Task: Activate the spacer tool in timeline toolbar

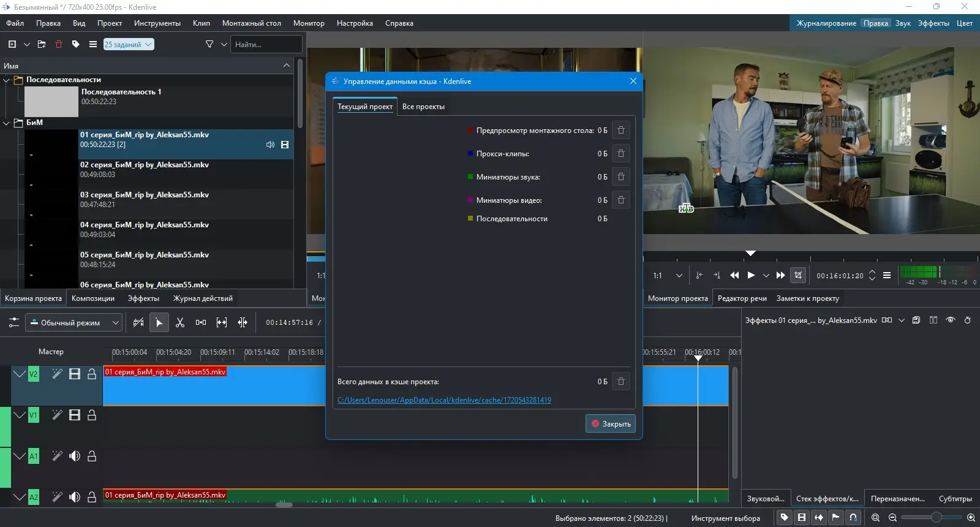Action: pyautogui.click(x=201, y=322)
